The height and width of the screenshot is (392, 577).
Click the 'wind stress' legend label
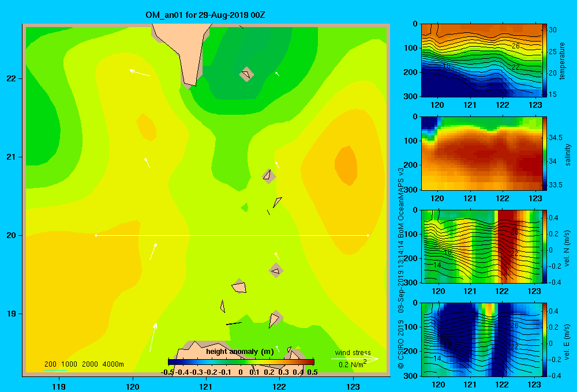pyautogui.click(x=353, y=352)
